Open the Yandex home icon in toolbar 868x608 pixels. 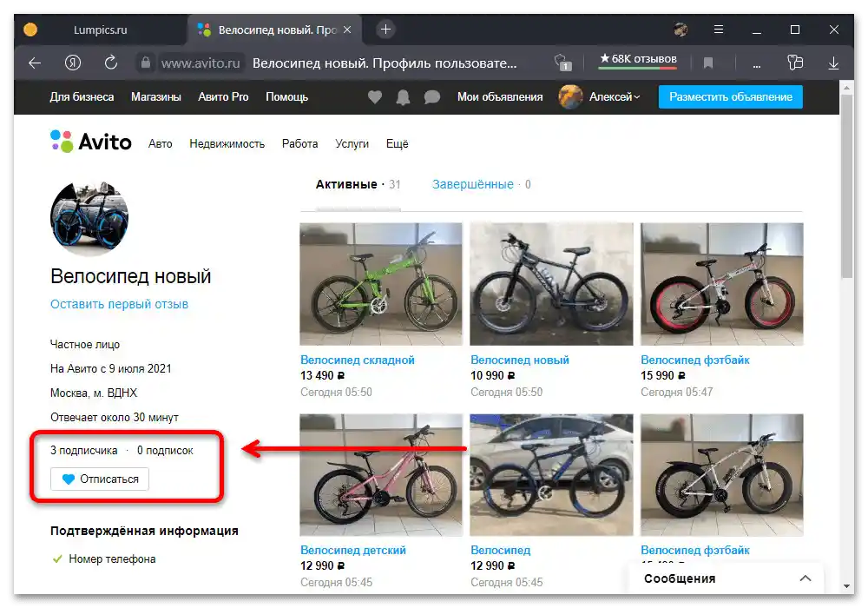tap(73, 63)
